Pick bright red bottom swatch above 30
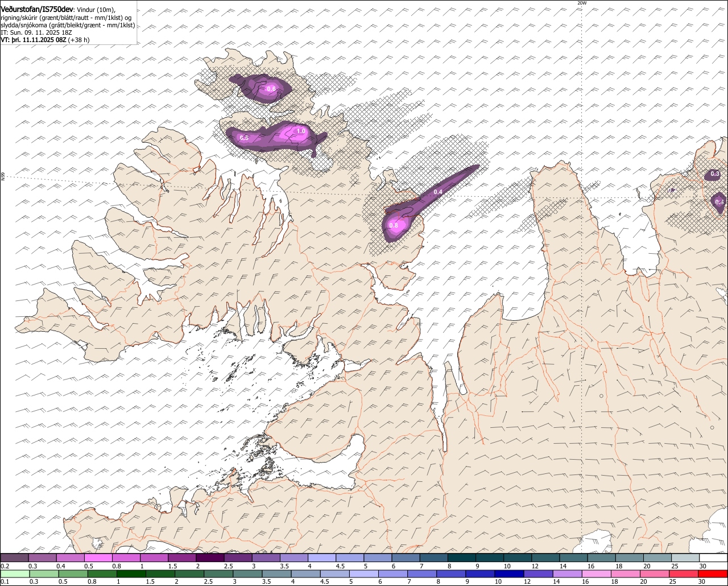 (713, 573)
